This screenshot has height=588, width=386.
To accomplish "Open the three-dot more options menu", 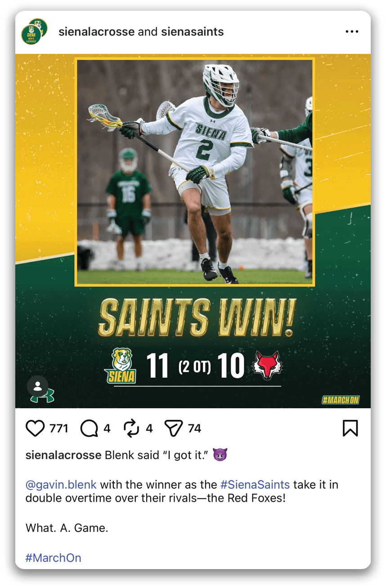I will click(x=352, y=31).
